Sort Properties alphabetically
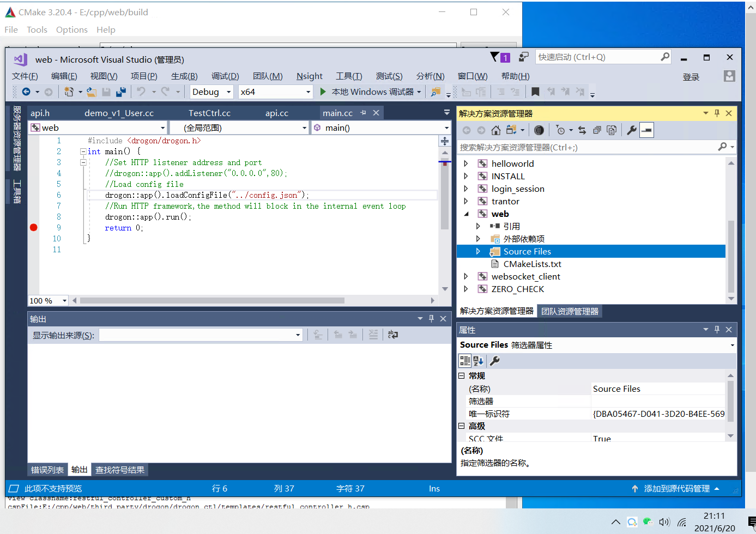Screen dimensions: 756x534 tap(477, 360)
